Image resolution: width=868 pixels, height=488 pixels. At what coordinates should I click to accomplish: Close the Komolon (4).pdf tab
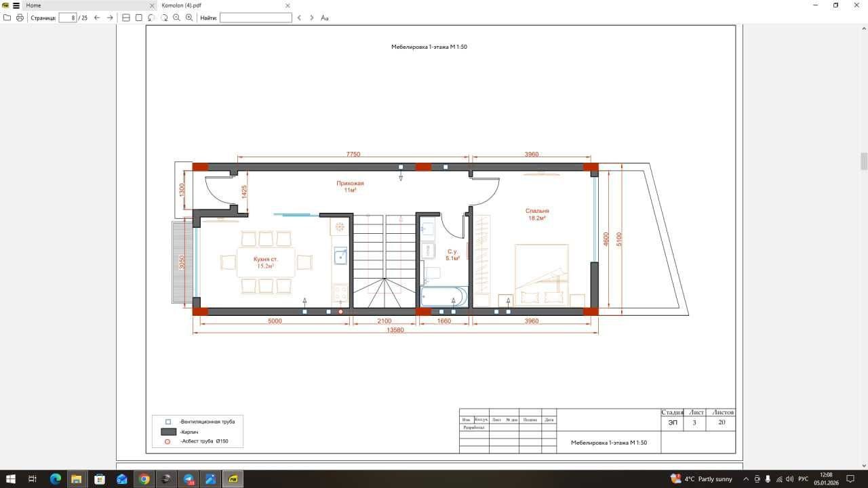click(288, 5)
